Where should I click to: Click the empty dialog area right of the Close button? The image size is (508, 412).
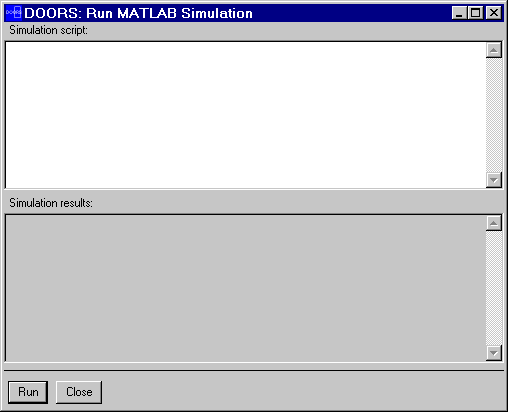(x=300, y=392)
